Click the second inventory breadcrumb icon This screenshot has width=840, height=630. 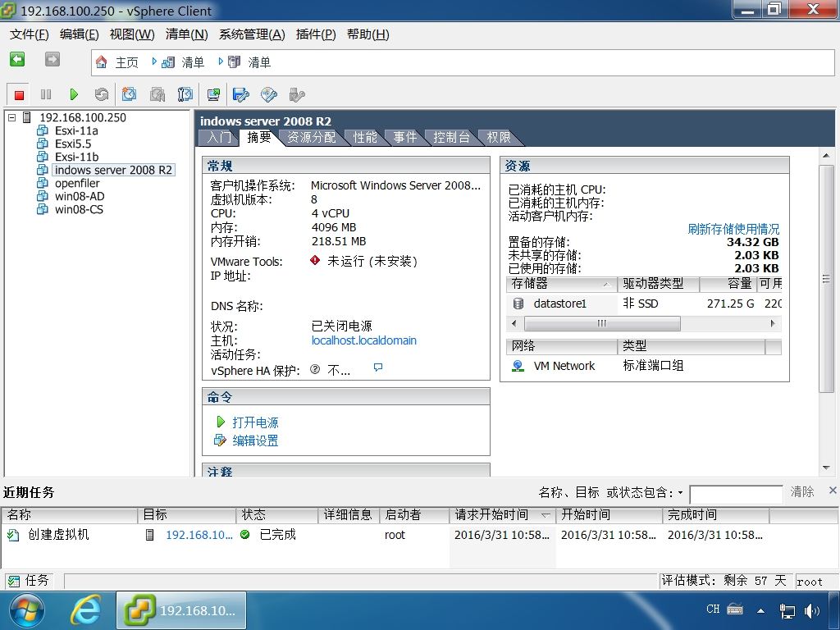click(x=234, y=62)
